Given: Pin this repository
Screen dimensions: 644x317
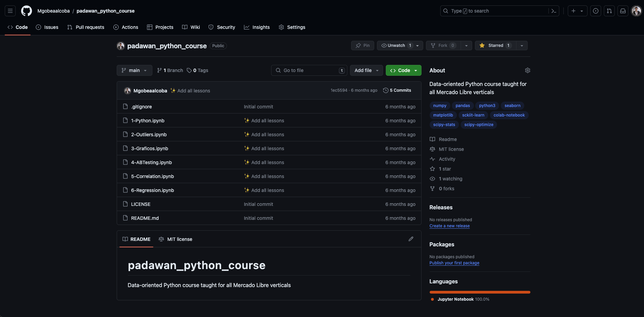Looking at the screenshot, I should [x=363, y=46].
